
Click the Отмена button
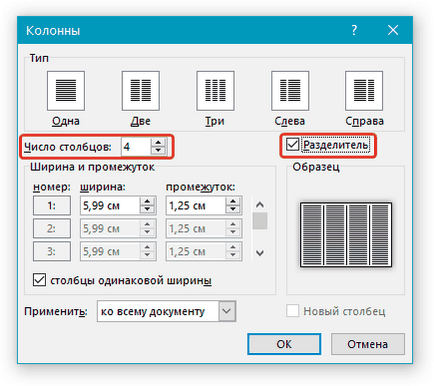[x=368, y=344]
